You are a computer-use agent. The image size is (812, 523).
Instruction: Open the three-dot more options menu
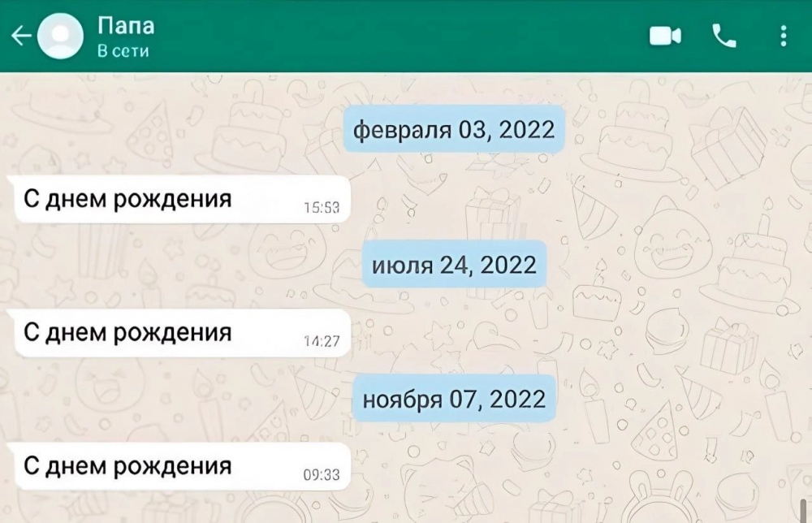pyautogui.click(x=784, y=37)
